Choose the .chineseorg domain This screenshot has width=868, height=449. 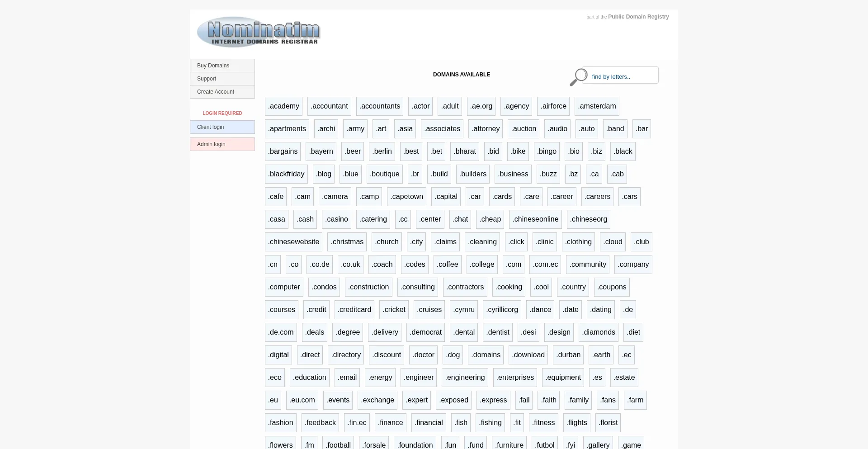(589, 219)
